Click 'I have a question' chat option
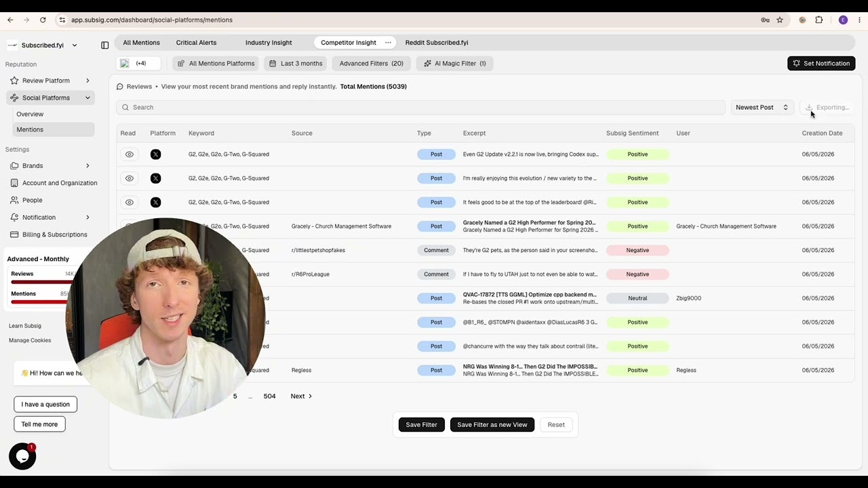Image resolution: width=868 pixels, height=488 pixels. pyautogui.click(x=45, y=404)
